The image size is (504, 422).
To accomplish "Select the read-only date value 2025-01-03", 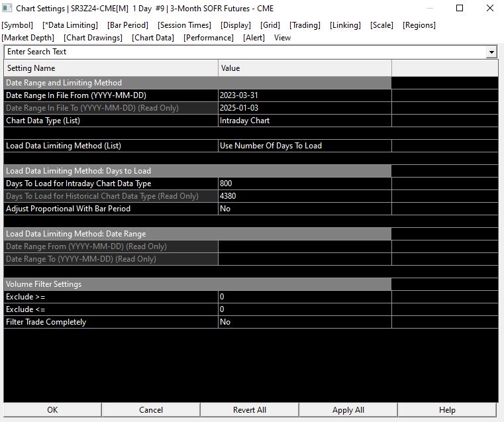I will [x=305, y=108].
